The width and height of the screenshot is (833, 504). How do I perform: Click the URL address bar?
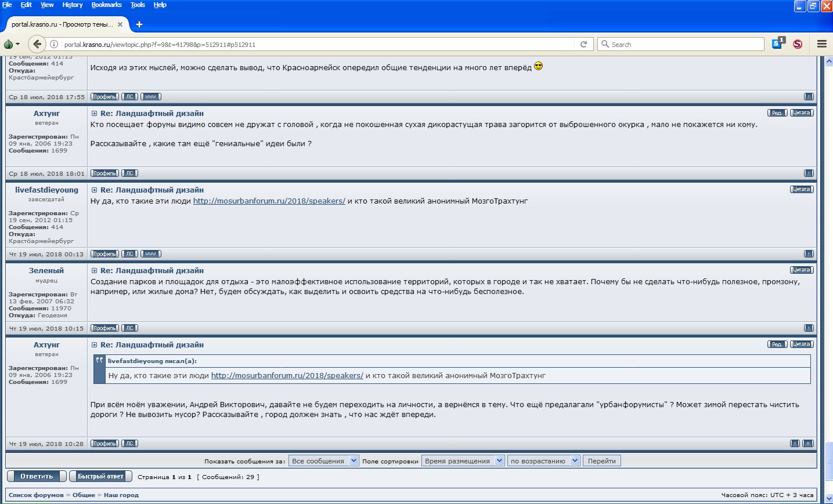319,44
